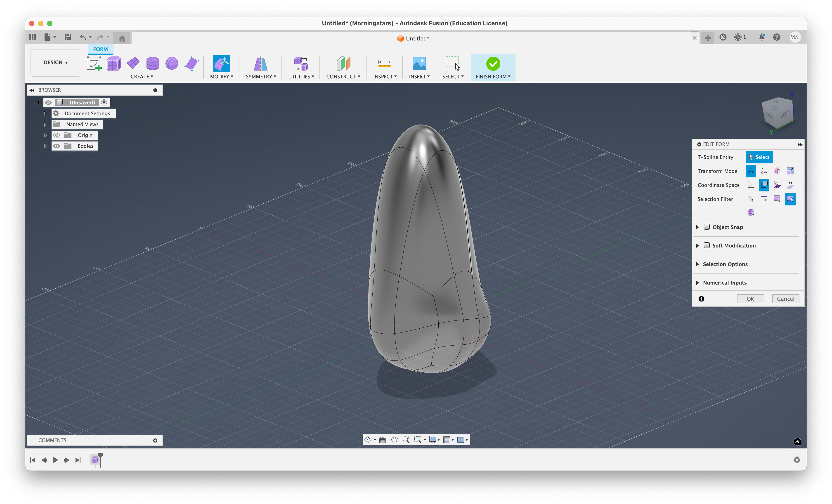This screenshot has height=504, width=832.
Task: Toggle visibility of the Origin folder
Action: click(x=56, y=135)
